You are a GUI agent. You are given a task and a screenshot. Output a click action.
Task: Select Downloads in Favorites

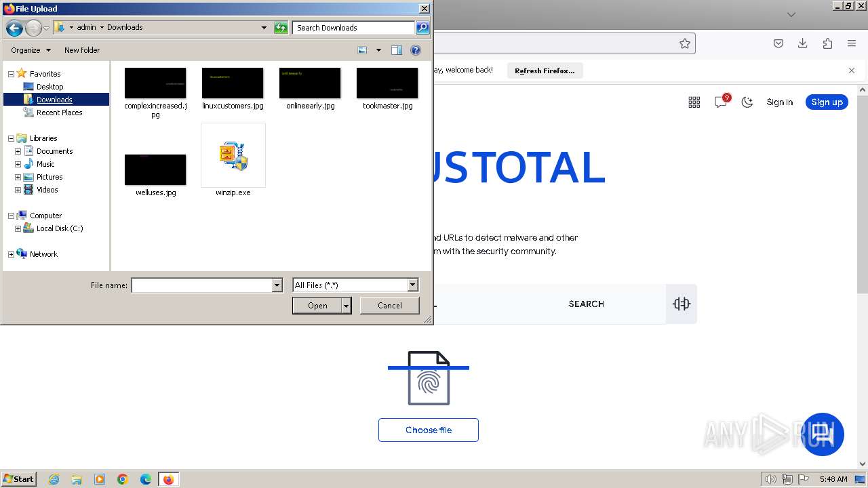pos(54,100)
